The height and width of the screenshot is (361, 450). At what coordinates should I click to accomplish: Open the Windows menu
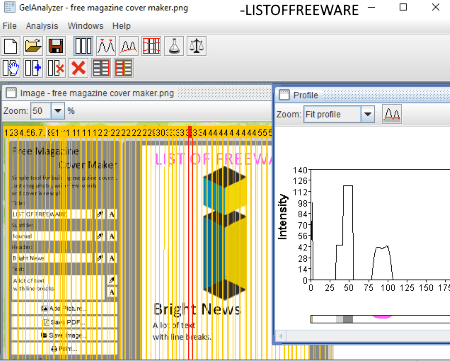point(85,26)
